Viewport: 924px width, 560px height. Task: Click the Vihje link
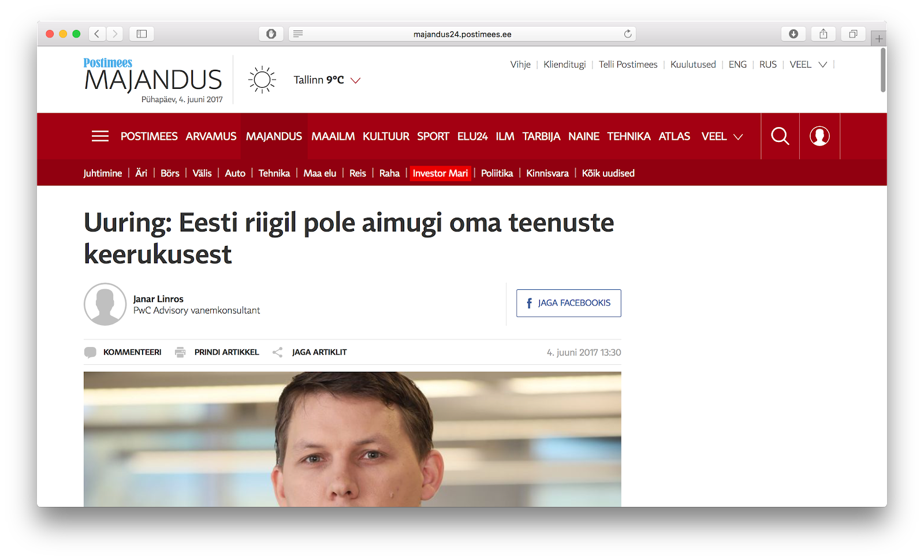[x=520, y=65]
